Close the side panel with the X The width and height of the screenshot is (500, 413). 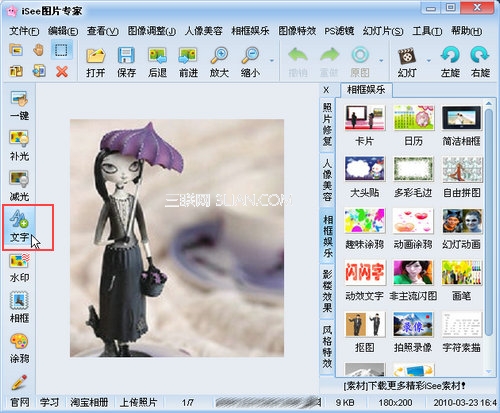click(x=326, y=90)
